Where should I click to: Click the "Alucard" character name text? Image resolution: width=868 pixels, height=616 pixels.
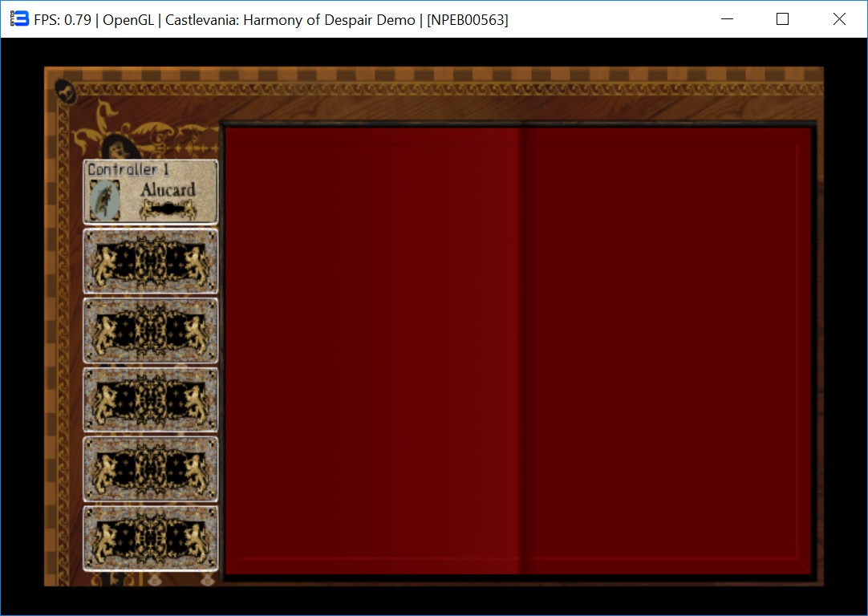pos(168,190)
